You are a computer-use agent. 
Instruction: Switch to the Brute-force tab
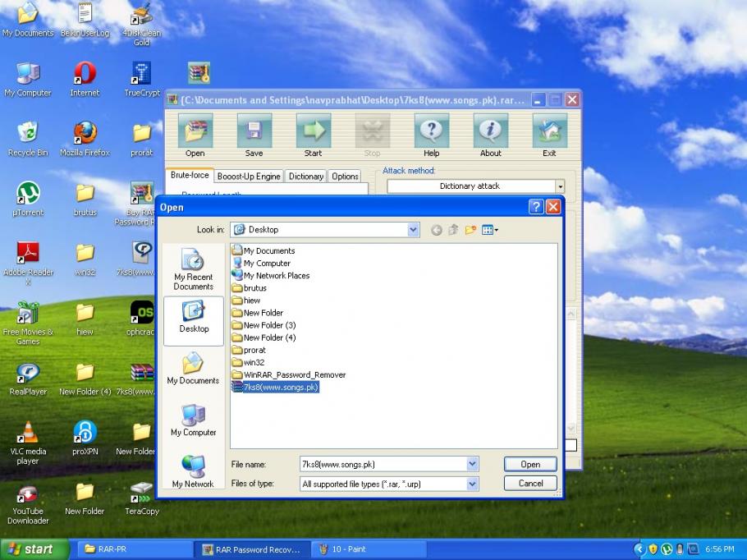[190, 175]
